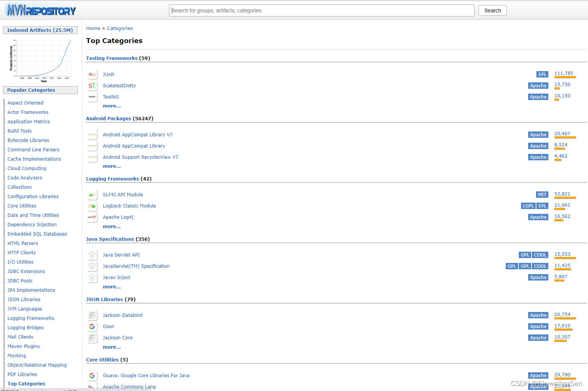Click usage bar under 20,467

[565, 138]
